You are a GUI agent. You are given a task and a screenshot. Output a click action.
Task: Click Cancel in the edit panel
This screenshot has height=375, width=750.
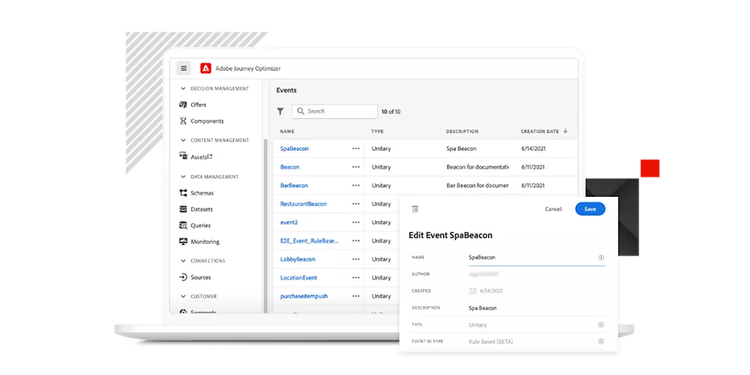coord(553,209)
